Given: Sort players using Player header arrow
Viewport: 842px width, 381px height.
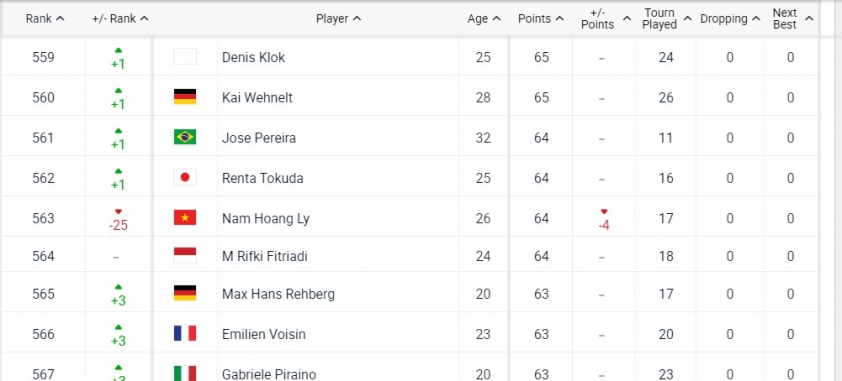Looking at the screenshot, I should (357, 19).
